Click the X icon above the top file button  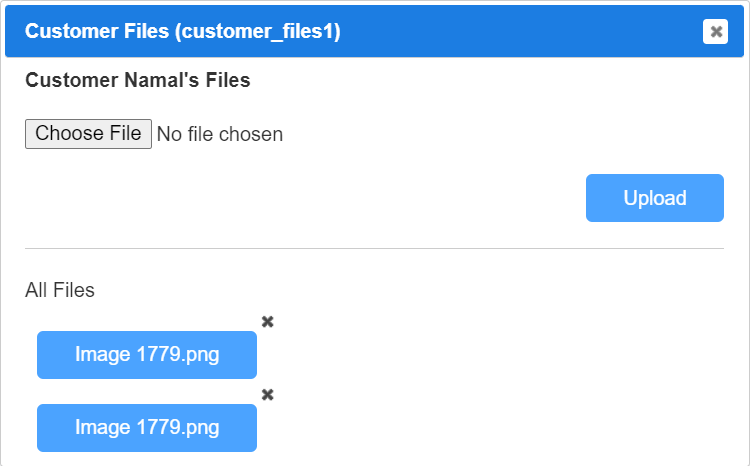click(x=267, y=322)
